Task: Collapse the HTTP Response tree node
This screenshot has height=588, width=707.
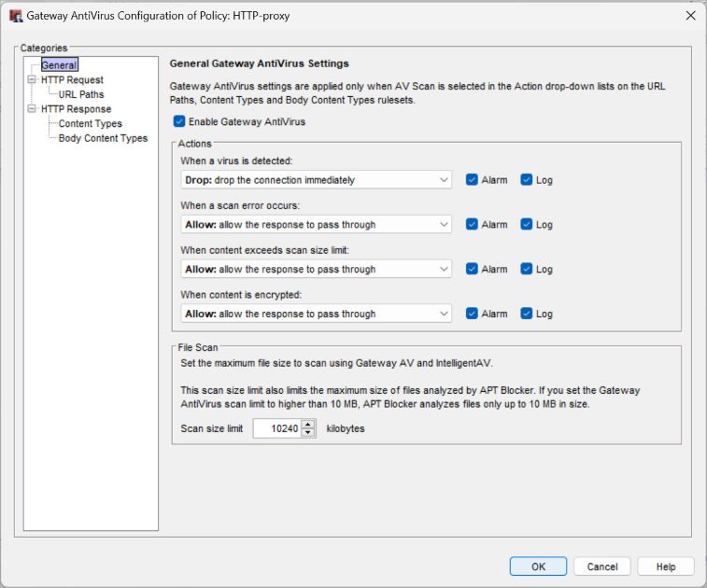Action: [32, 109]
